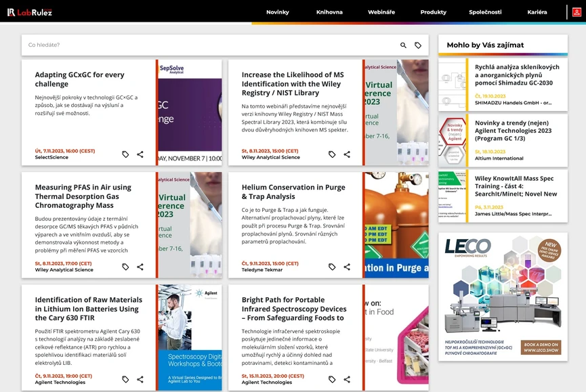Open 'Wiley KnowItAll Mass Spec Training' sidebar item
This screenshot has width=586, height=392.
[x=516, y=186]
